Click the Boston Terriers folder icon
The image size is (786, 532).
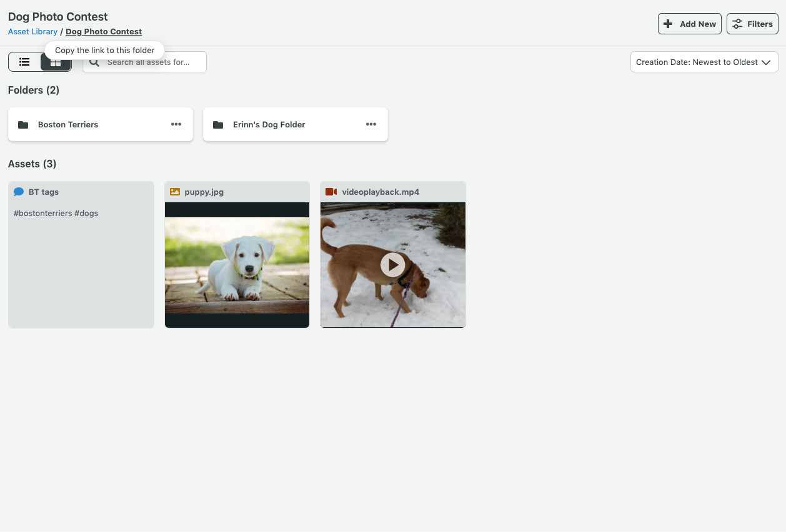[x=23, y=124]
